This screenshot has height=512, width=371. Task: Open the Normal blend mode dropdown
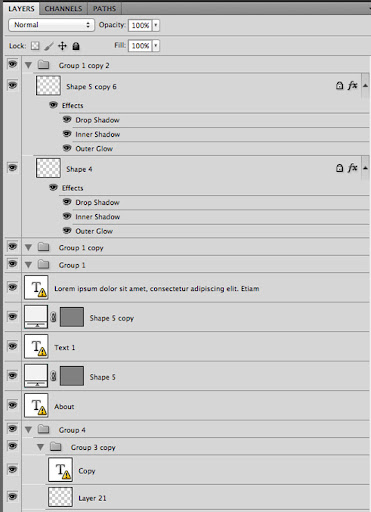point(51,25)
